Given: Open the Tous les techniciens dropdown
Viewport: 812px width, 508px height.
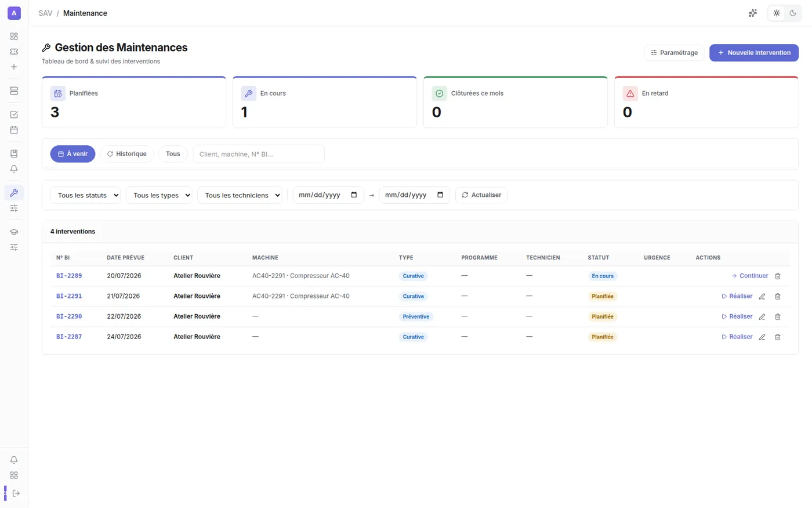Looking at the screenshot, I should point(240,195).
